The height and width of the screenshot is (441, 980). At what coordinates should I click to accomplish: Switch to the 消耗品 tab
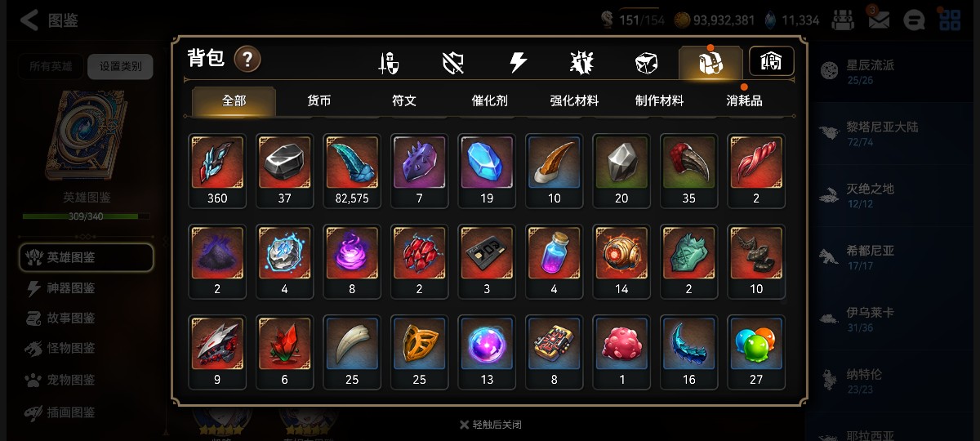(x=744, y=101)
